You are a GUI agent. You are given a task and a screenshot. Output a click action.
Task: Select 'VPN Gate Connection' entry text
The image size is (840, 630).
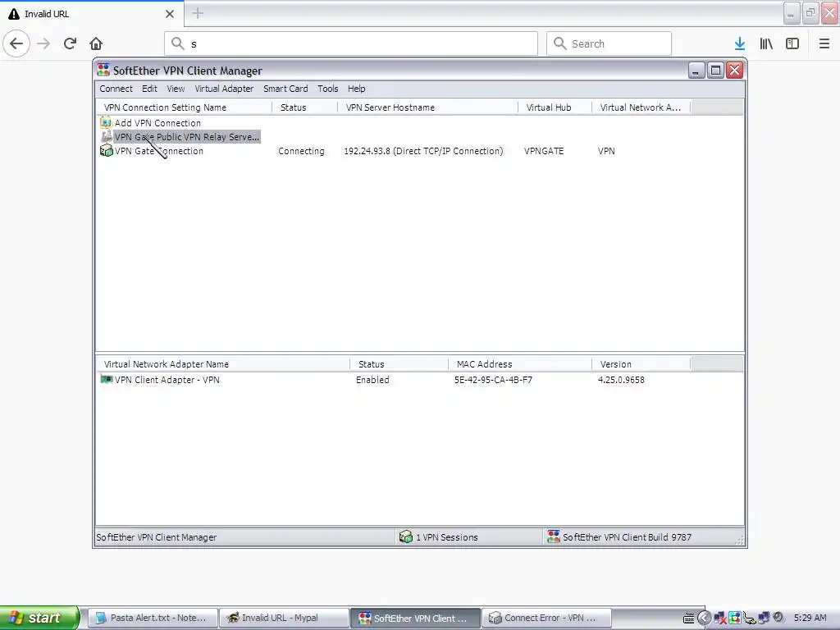(x=159, y=151)
